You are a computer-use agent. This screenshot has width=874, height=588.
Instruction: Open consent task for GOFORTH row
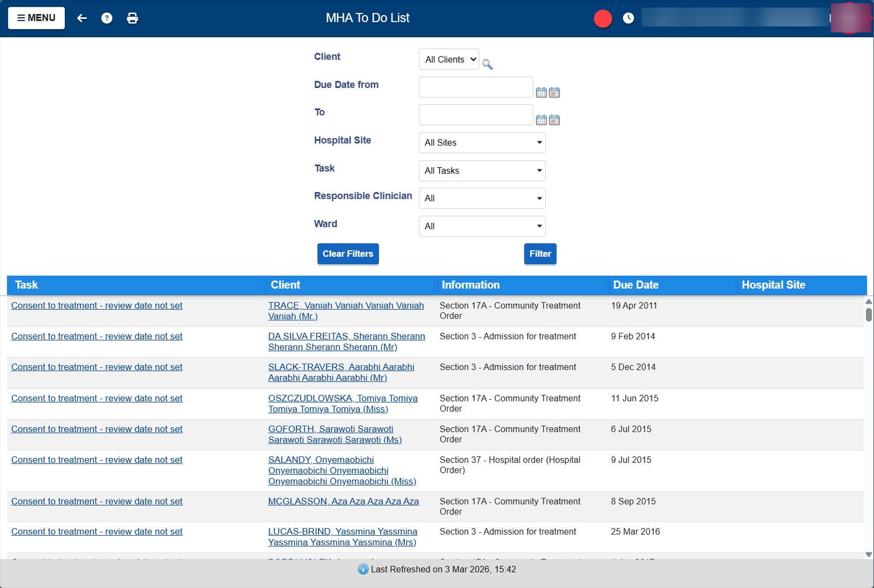(97, 429)
